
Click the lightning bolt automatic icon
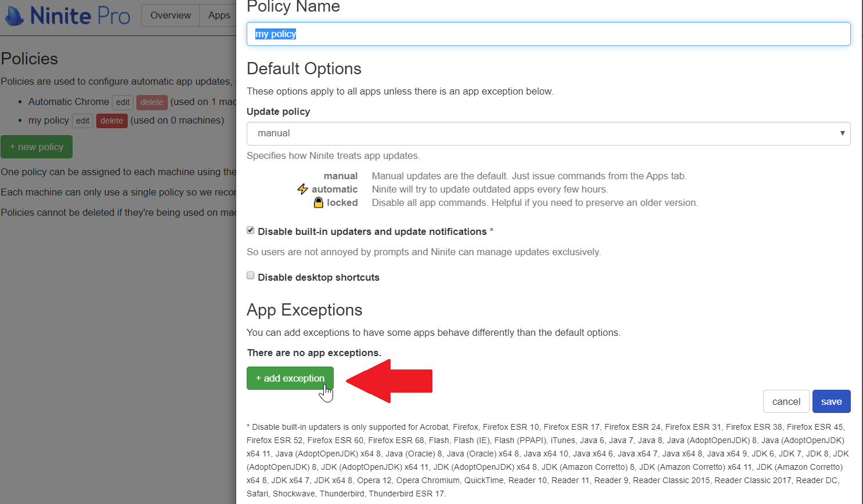pyautogui.click(x=303, y=189)
